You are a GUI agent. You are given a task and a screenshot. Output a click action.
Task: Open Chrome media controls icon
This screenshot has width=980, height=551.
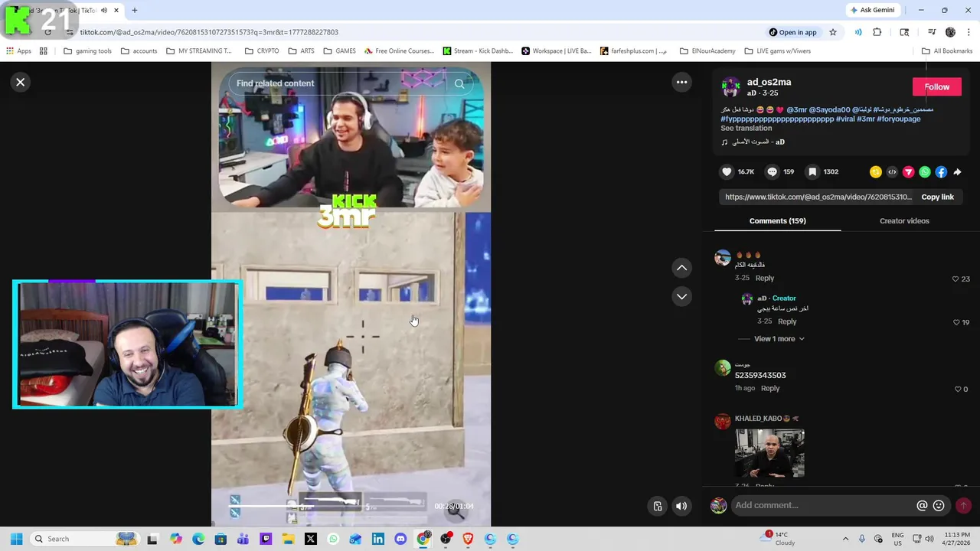pos(931,32)
